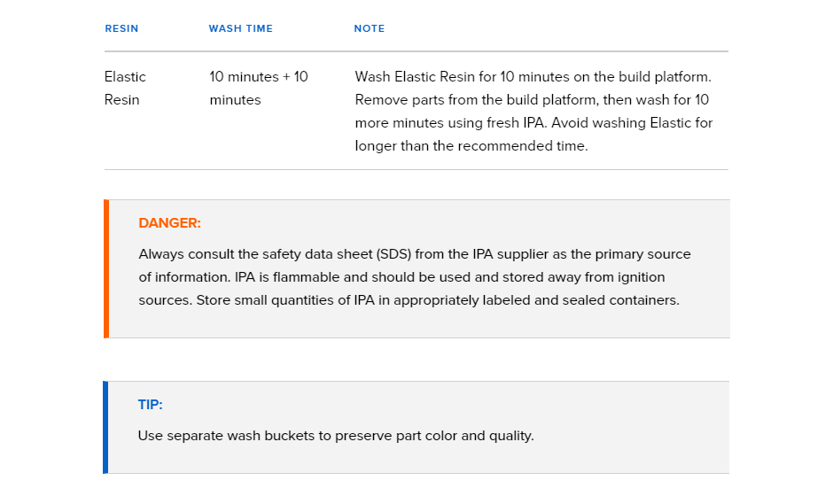This screenshot has width=833, height=504.
Task: Click the TIP: heading
Action: (x=151, y=405)
